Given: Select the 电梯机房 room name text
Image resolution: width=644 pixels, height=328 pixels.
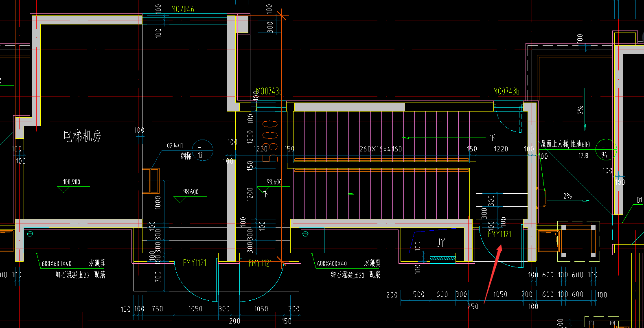Looking at the screenshot, I should click(82, 136).
